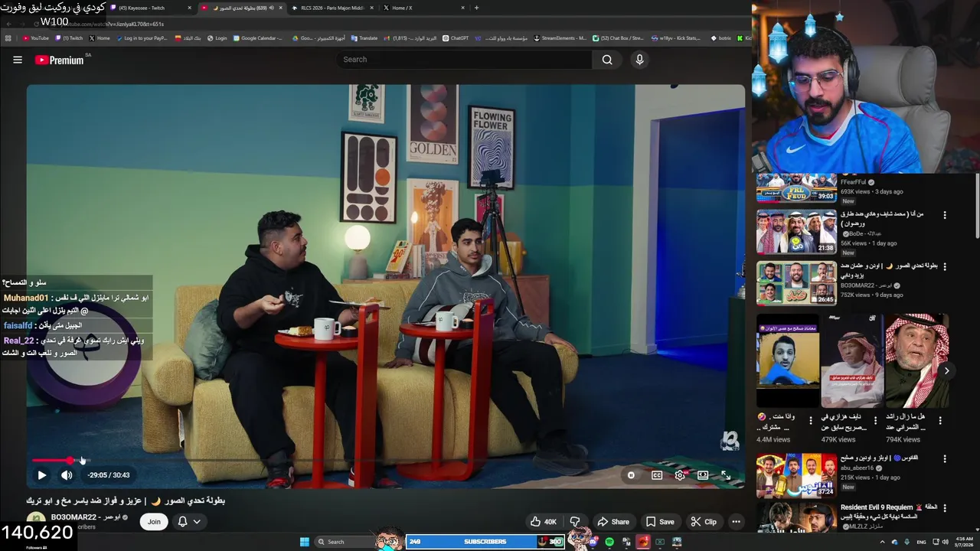Screen dimensions: 980x551
Task: Open options for the 794K views Short
Action: click(940, 420)
